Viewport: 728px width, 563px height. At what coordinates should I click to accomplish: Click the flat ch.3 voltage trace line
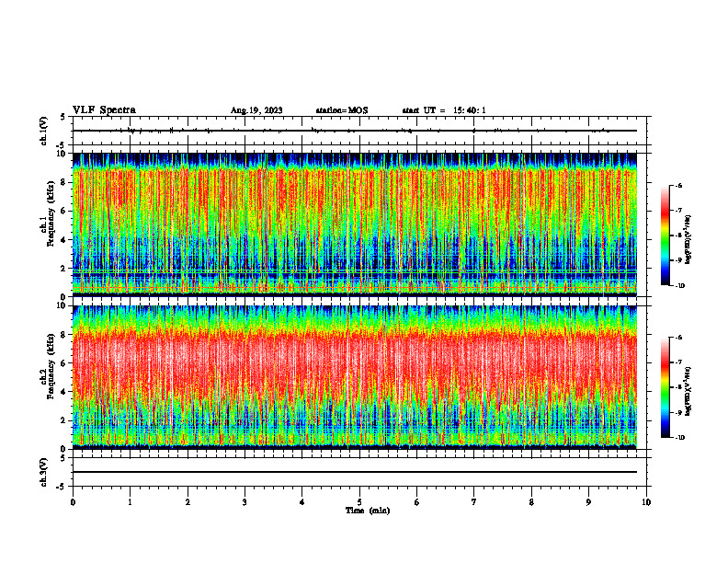tap(355, 472)
